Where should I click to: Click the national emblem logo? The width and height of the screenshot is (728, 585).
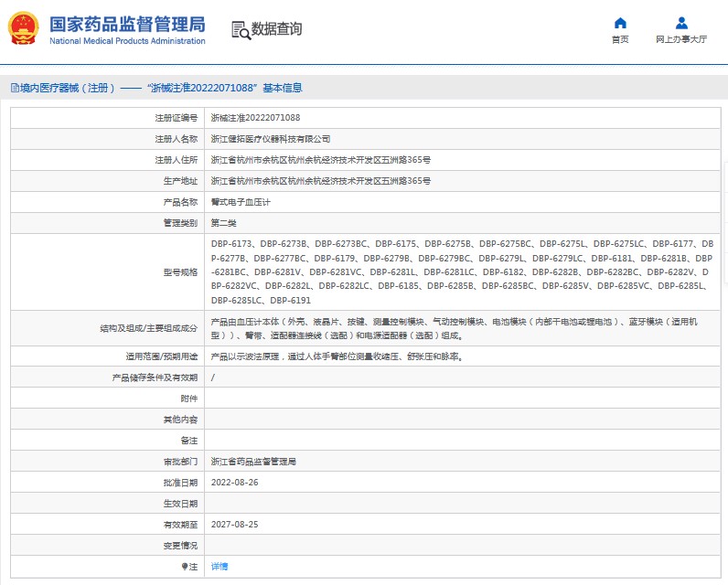point(23,28)
